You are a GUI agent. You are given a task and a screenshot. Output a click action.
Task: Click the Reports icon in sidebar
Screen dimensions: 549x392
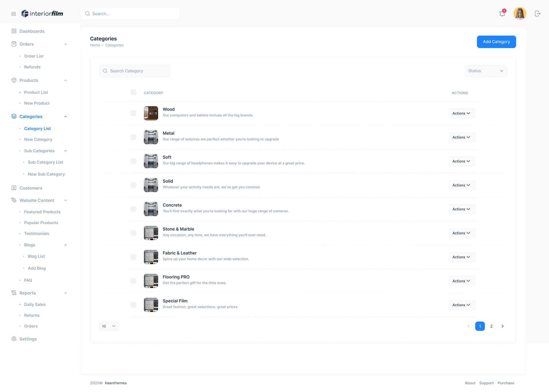click(x=14, y=292)
